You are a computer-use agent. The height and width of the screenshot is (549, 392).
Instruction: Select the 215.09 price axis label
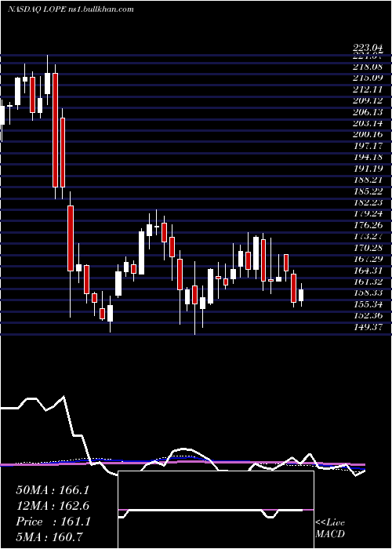pyautogui.click(x=367, y=78)
